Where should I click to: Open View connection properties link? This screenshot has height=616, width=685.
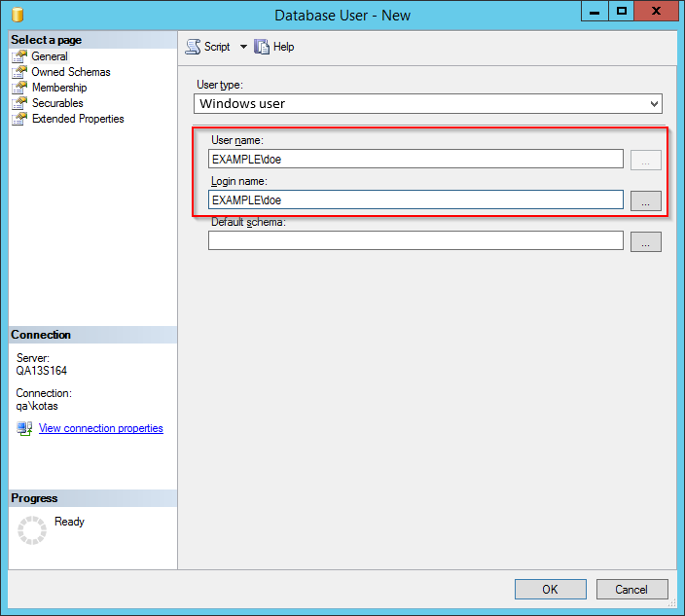tap(100, 428)
